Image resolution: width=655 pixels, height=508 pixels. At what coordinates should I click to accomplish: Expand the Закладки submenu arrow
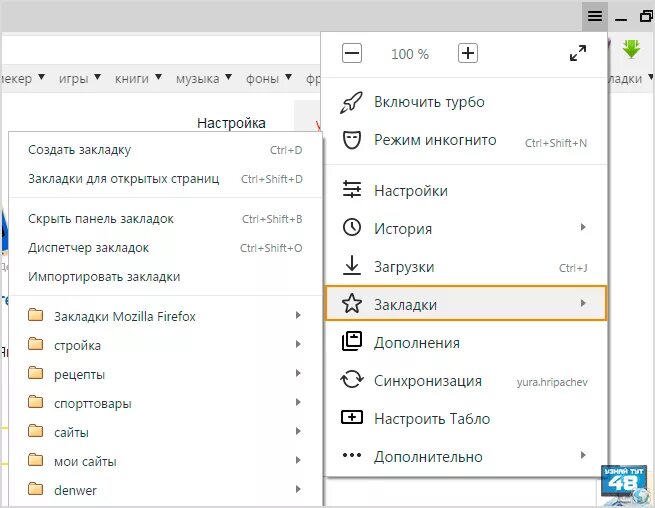click(583, 303)
